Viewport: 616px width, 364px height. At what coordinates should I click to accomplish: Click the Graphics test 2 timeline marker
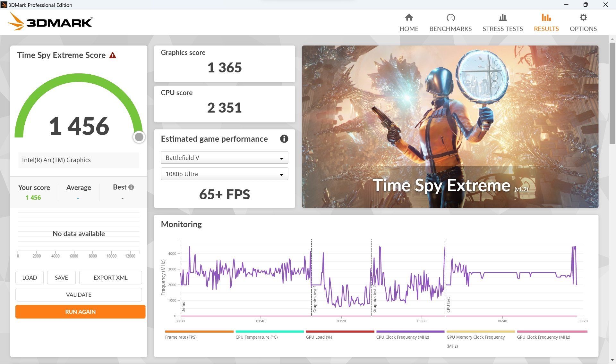click(x=374, y=299)
